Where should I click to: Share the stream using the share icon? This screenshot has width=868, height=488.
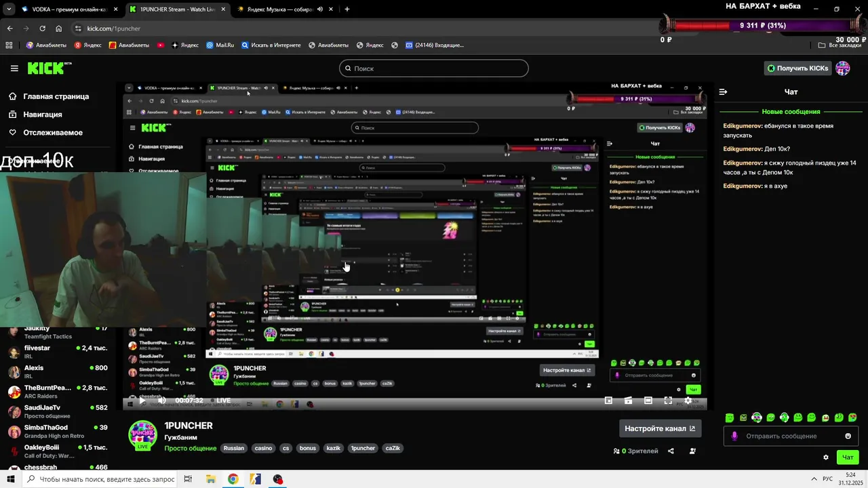671,451
